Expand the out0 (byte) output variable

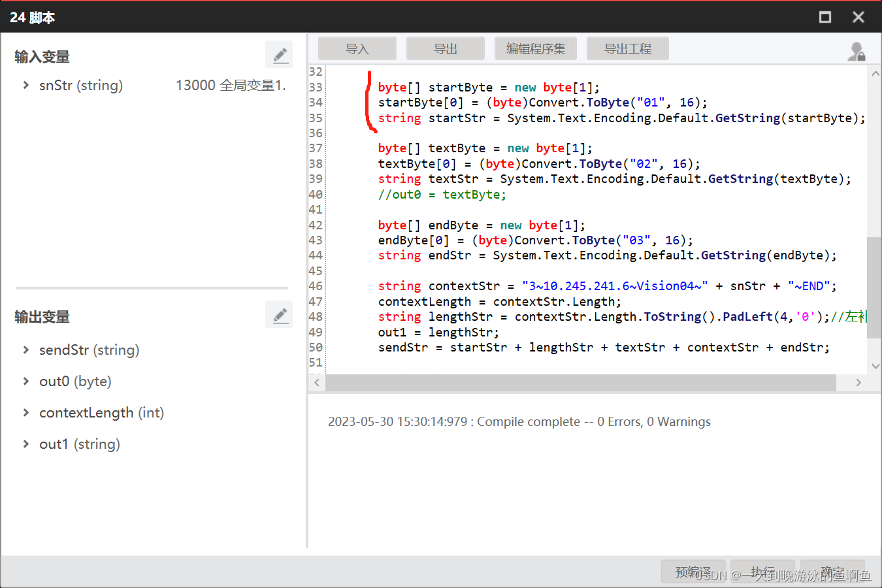coord(25,381)
